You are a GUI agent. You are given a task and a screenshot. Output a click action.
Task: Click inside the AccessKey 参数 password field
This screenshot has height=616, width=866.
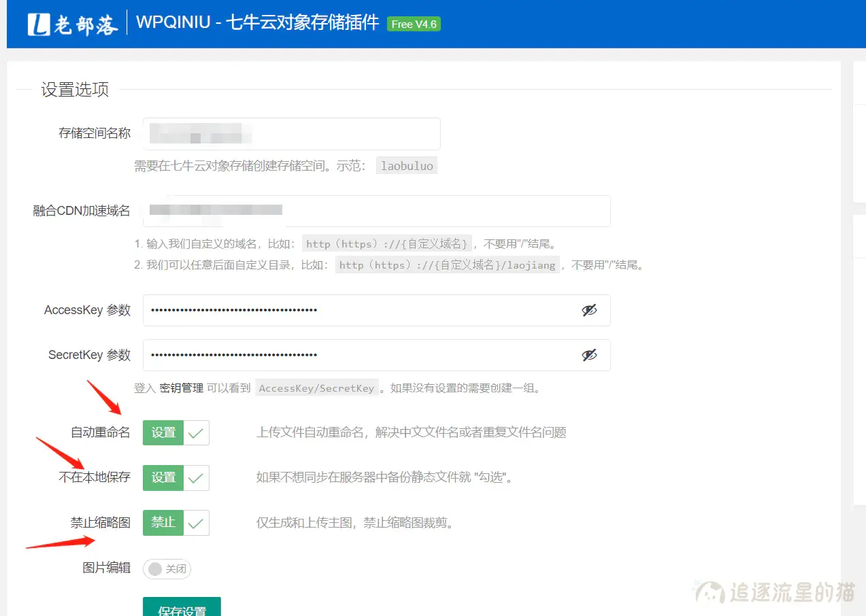(x=340, y=310)
